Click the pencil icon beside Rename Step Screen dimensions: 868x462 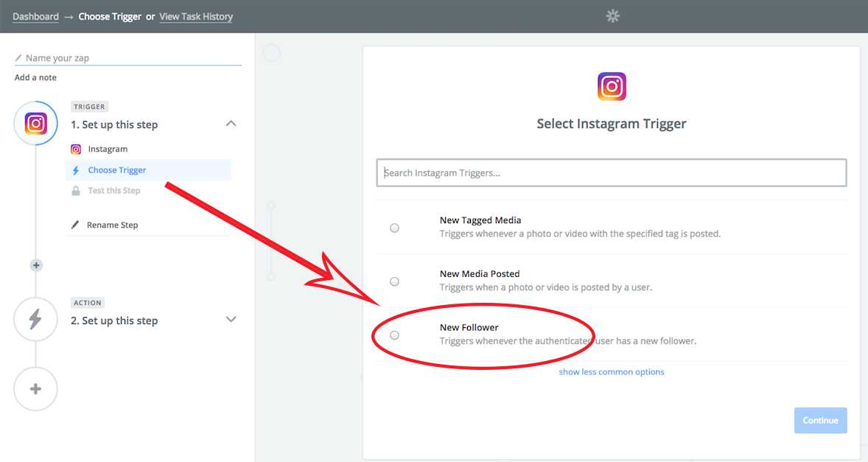75,225
